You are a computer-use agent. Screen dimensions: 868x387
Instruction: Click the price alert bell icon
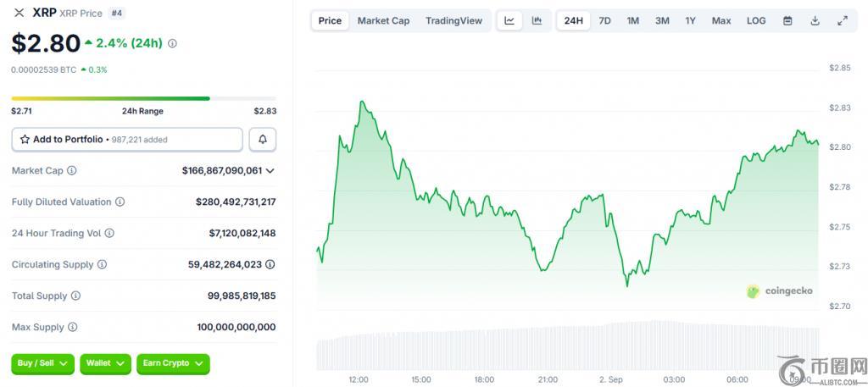point(263,139)
